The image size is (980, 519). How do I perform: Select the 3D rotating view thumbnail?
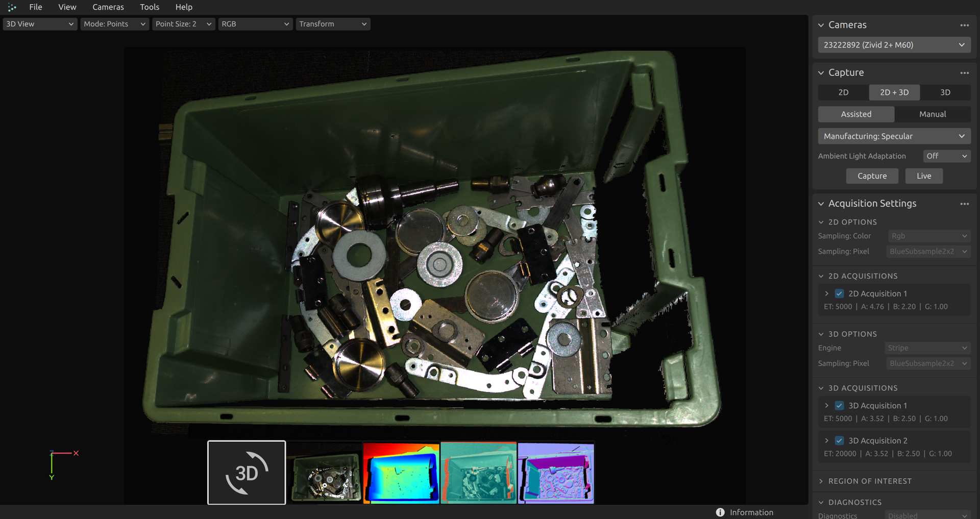click(247, 473)
